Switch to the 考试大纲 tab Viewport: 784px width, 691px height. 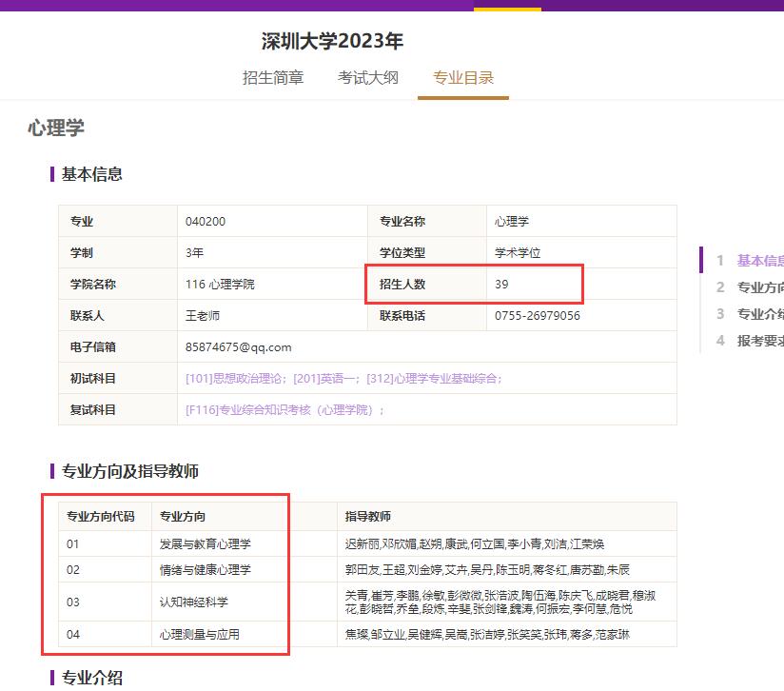tap(368, 78)
